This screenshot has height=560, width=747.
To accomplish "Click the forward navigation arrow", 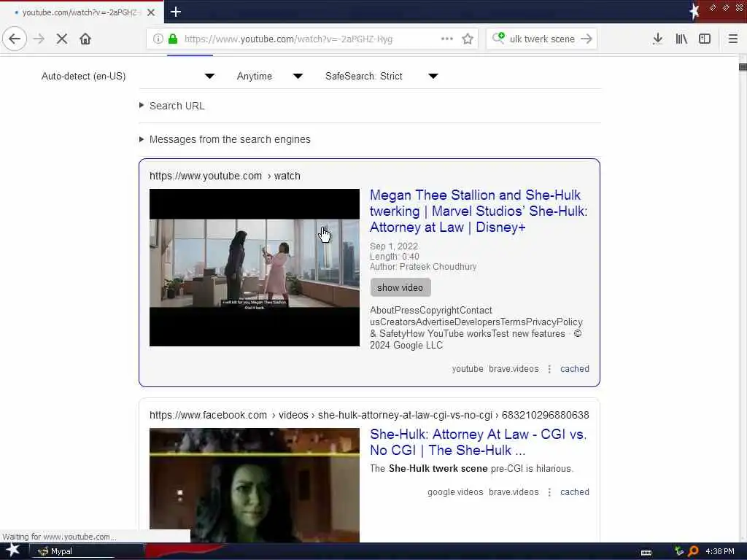I will coord(39,39).
